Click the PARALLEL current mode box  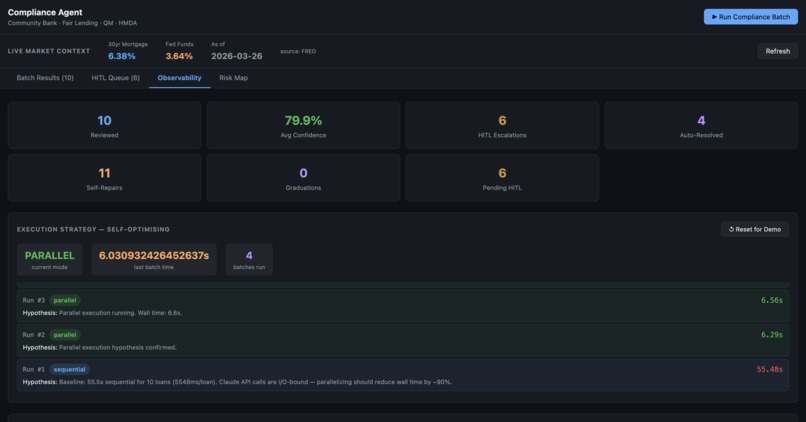pyautogui.click(x=50, y=260)
